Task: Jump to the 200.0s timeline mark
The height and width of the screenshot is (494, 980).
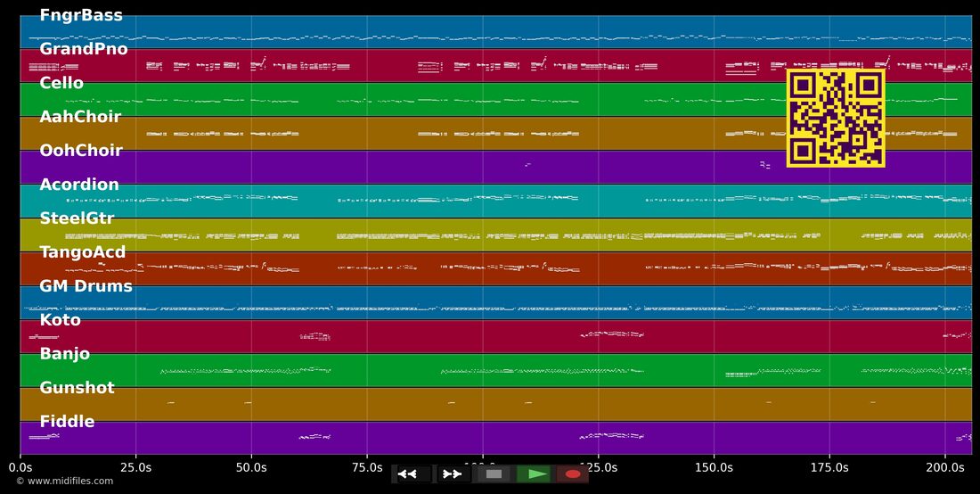Action: (945, 467)
